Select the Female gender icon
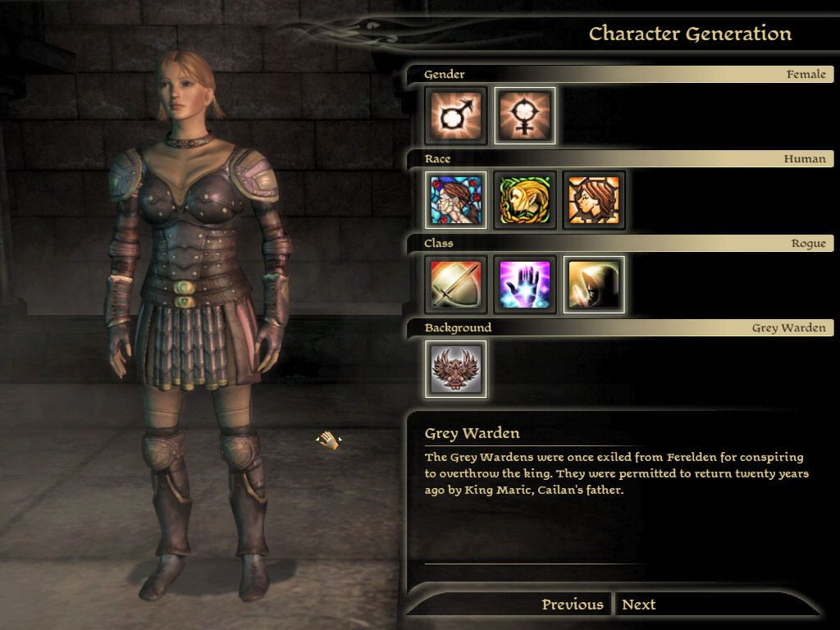The width and height of the screenshot is (840, 630). [x=524, y=116]
